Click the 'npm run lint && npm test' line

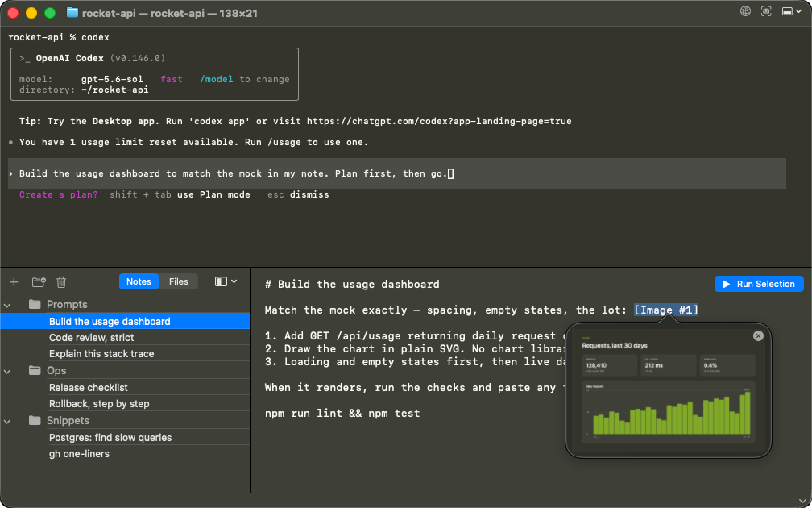342,414
